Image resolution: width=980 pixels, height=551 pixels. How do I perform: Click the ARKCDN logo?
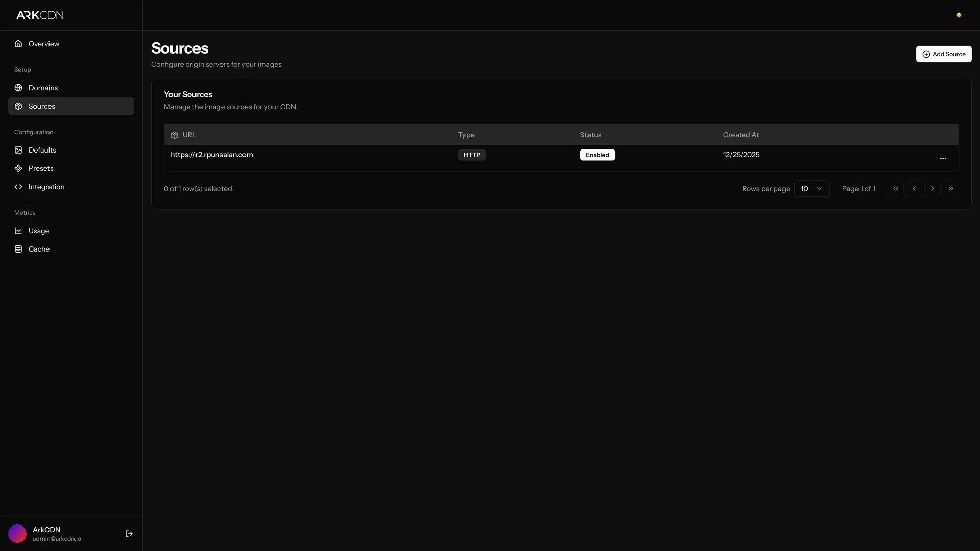(x=40, y=15)
